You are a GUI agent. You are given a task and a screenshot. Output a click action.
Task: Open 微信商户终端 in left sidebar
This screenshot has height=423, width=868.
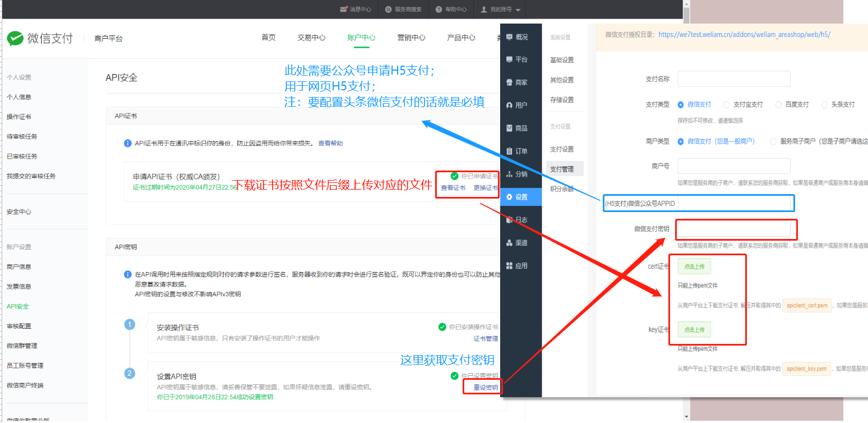tap(25, 385)
